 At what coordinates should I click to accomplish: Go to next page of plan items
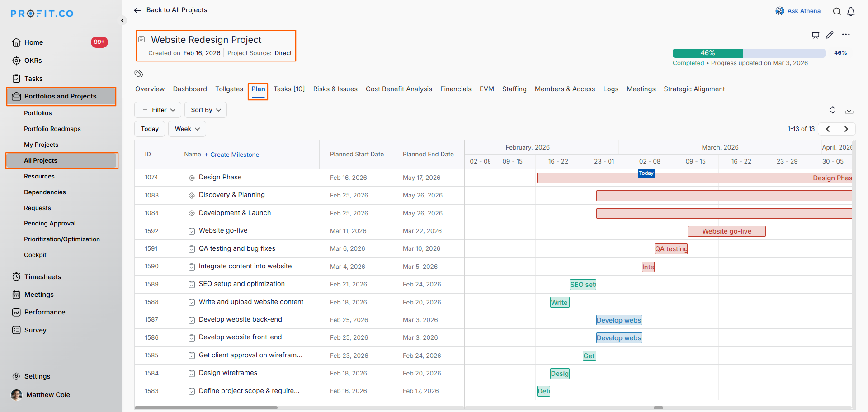(846, 129)
